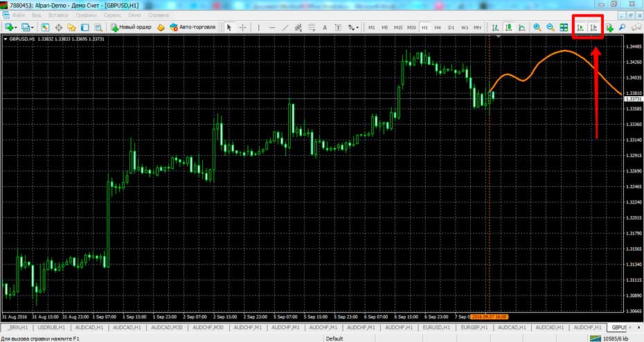This screenshot has height=342, width=644.
Task: Click the orange date marker on time axis
Action: coord(489,316)
